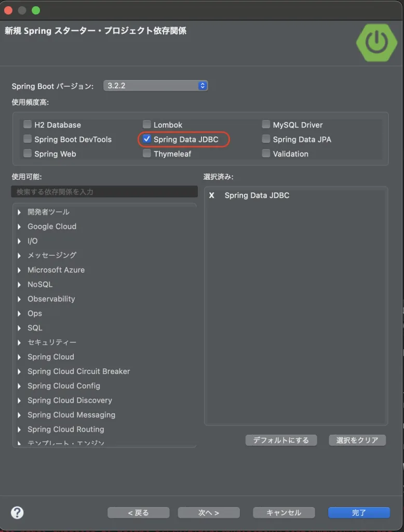This screenshot has height=532, width=404.
Task: Enable Spring Boot DevTools checkbox
Action: coord(28,139)
